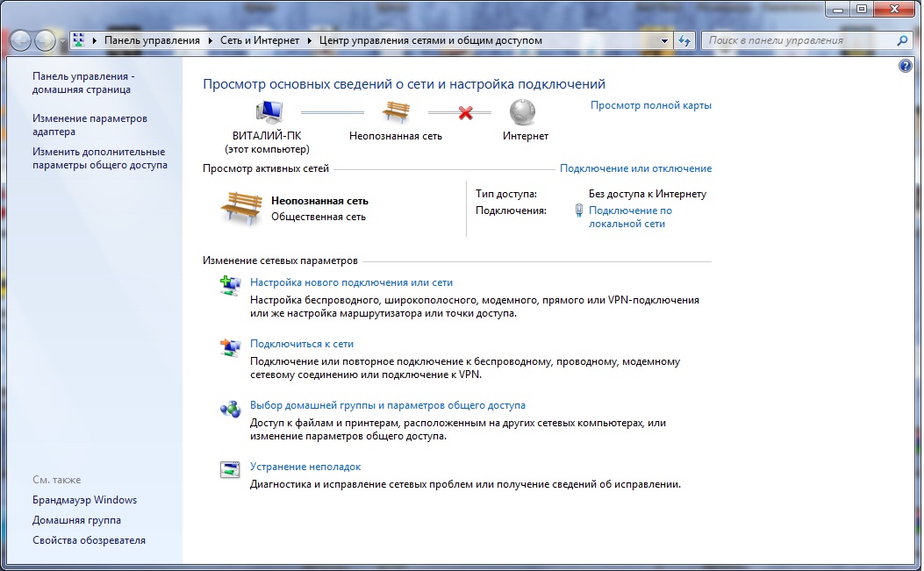
Task: Click the search magnifier icon
Action: pos(902,40)
